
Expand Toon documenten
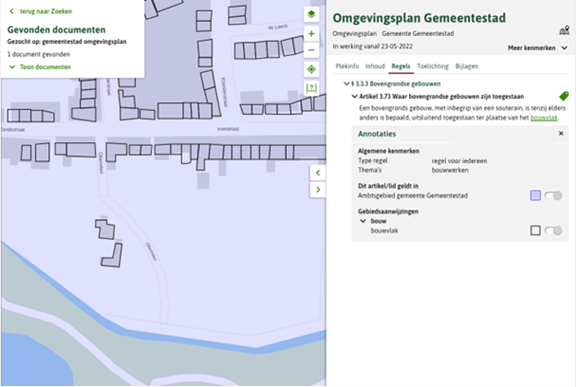coord(40,67)
